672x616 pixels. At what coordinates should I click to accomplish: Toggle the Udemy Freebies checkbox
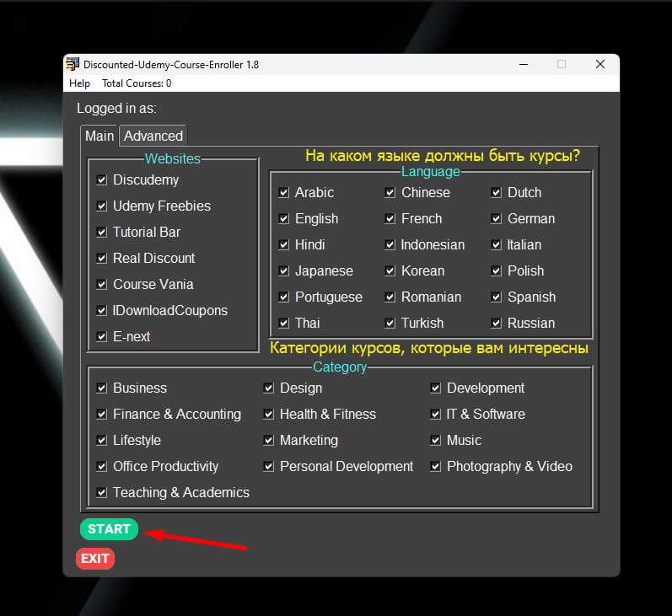(101, 206)
